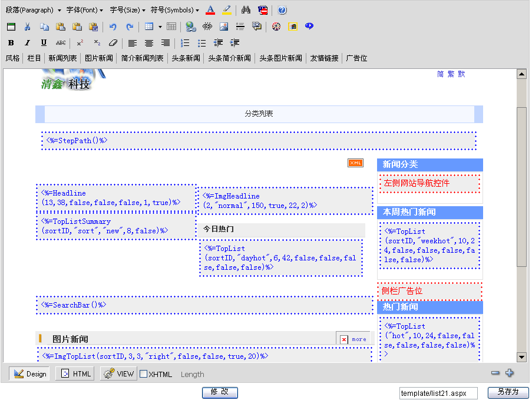Click the template filename input field

point(438,393)
